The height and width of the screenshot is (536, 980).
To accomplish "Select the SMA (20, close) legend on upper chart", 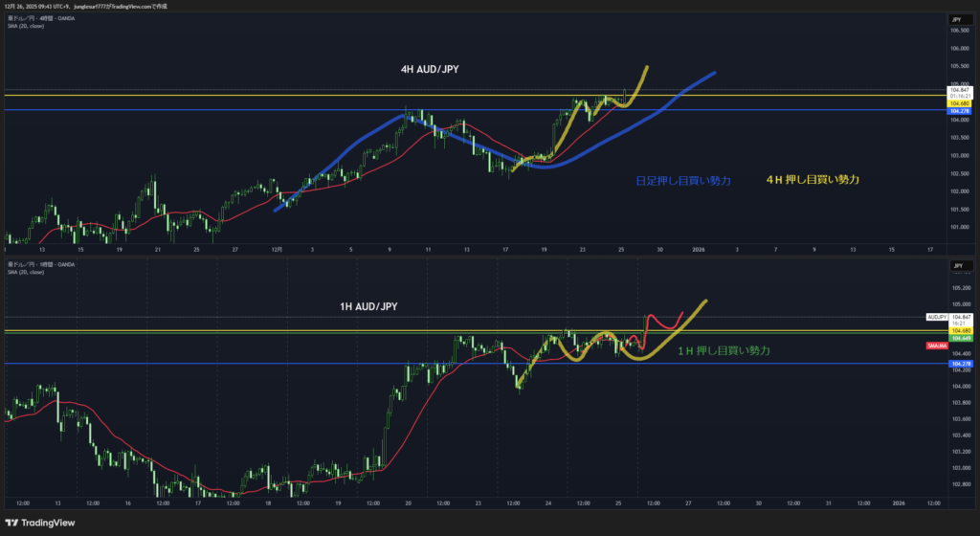I will [x=27, y=25].
